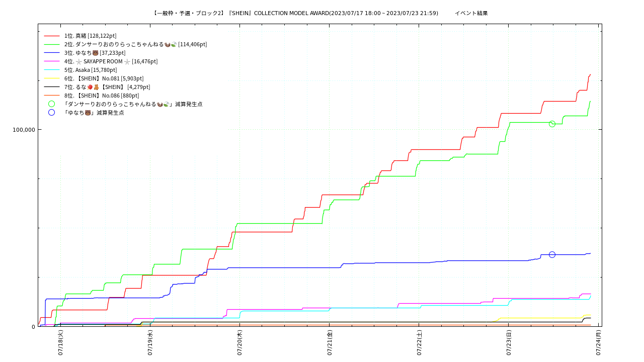Screen dimensions: 644x362
Task: Click x-axis label 07/22(土)
Action: click(x=419, y=343)
